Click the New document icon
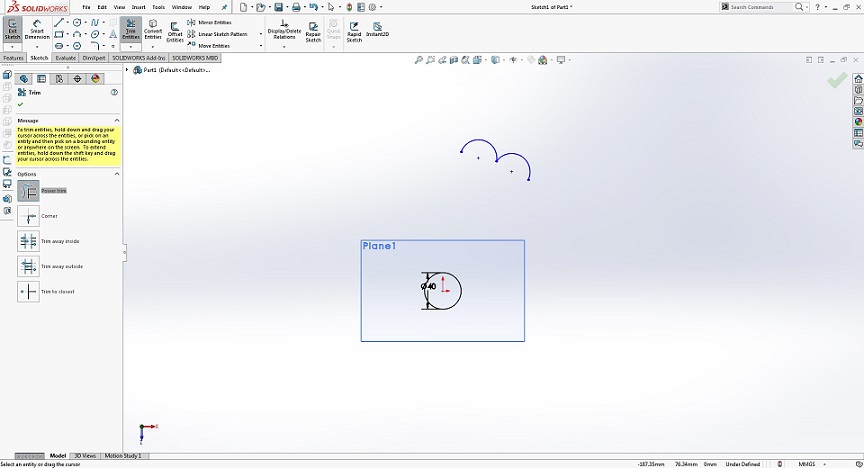 [x=243, y=7]
